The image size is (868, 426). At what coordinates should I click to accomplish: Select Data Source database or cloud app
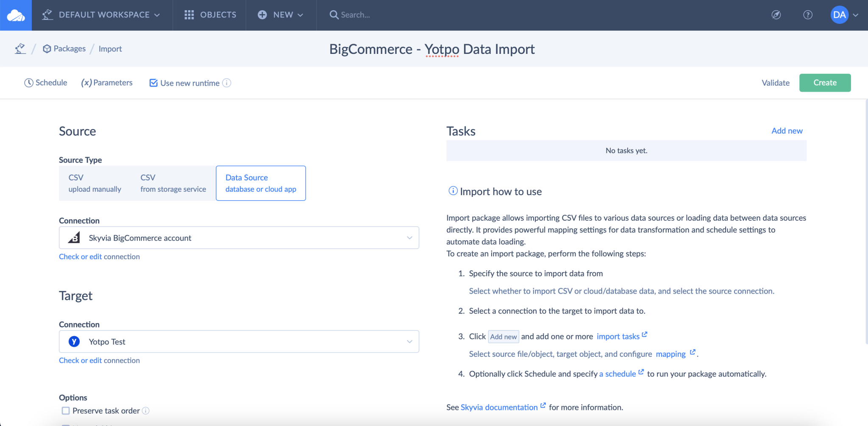[x=261, y=183]
